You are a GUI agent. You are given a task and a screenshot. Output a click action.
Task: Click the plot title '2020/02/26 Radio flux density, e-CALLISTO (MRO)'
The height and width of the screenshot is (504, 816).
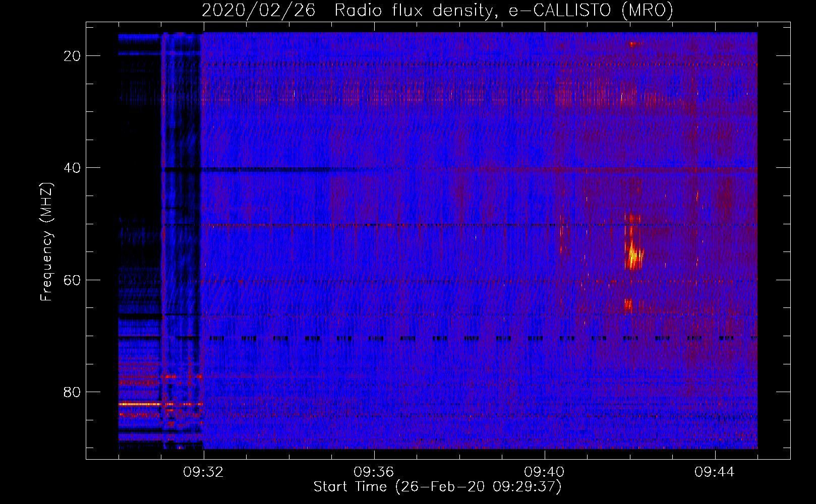tap(437, 10)
